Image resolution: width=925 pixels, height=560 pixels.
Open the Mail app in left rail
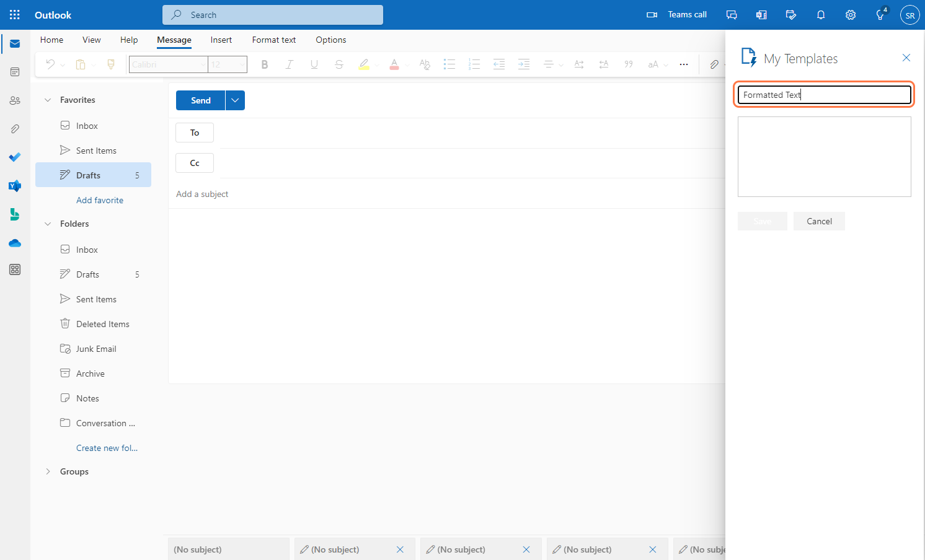(x=15, y=43)
